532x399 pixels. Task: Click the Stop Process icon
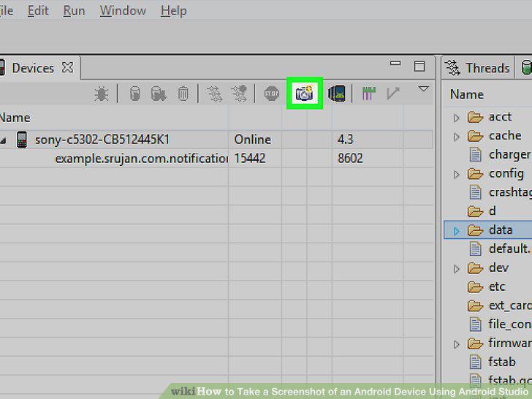[271, 94]
